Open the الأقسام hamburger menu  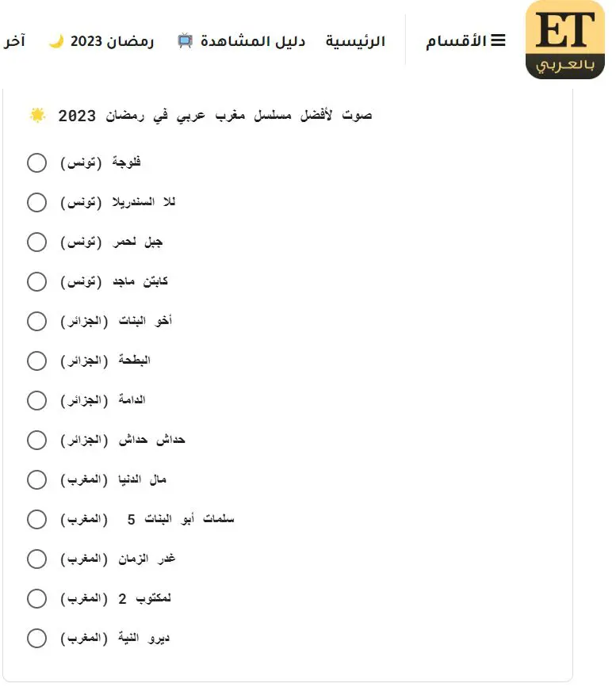(465, 41)
